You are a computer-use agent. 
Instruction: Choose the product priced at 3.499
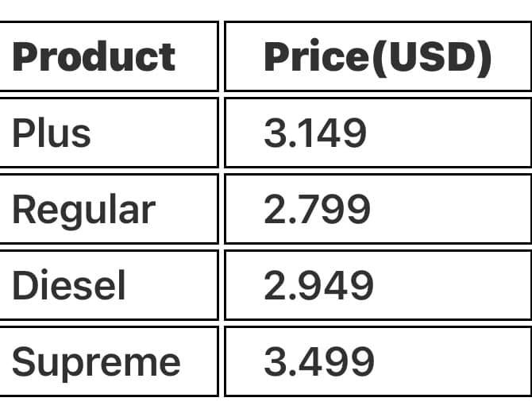(x=96, y=361)
